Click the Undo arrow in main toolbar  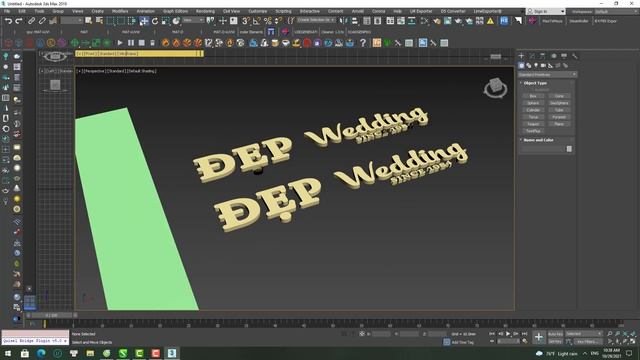(8, 21)
